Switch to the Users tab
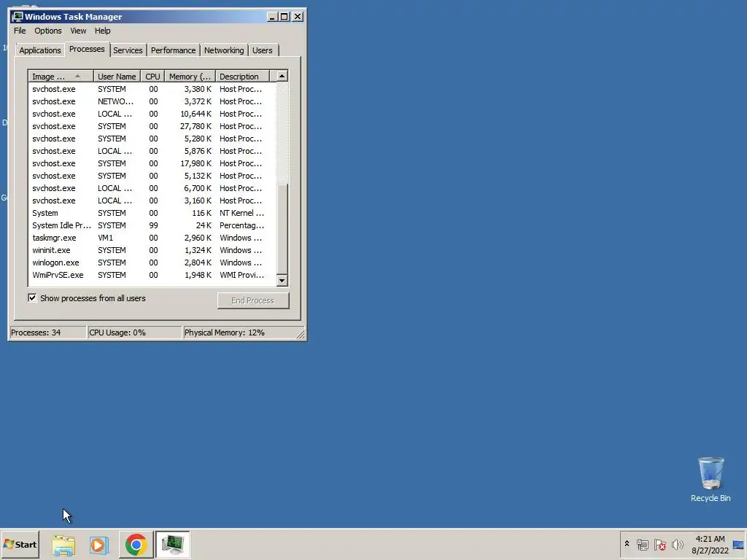Viewport: 747px width, 560px height. [262, 50]
